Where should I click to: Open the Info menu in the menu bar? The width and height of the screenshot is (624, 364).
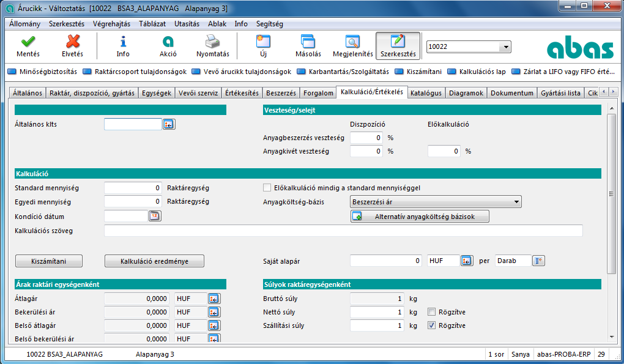click(241, 24)
